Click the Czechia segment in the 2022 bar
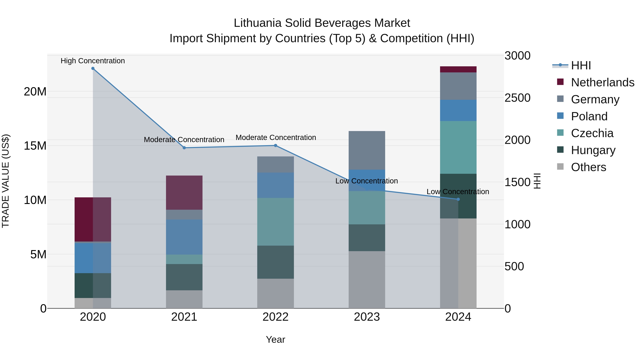 275,222
